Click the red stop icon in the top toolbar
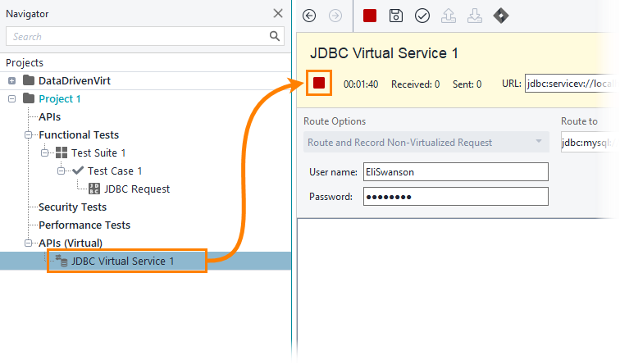This screenshot has width=620, height=364. pyautogui.click(x=370, y=16)
